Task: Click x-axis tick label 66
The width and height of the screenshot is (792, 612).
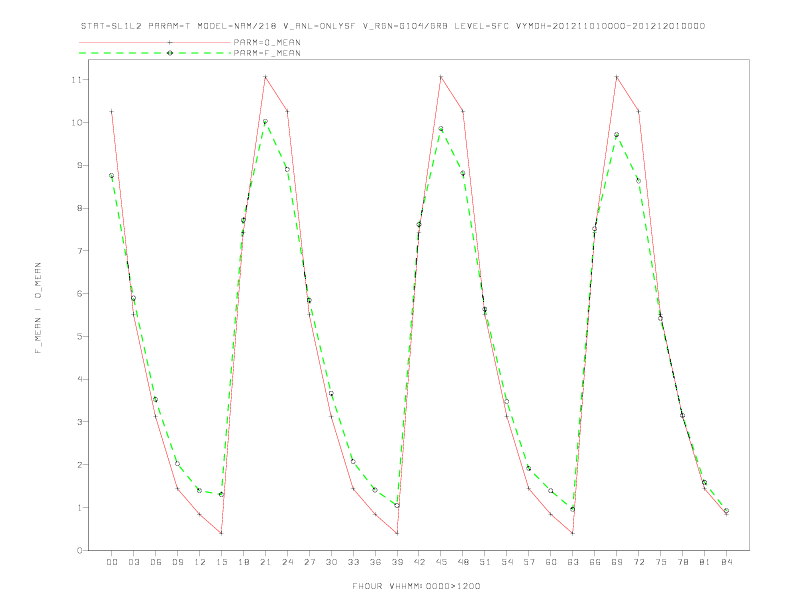Action: [595, 562]
